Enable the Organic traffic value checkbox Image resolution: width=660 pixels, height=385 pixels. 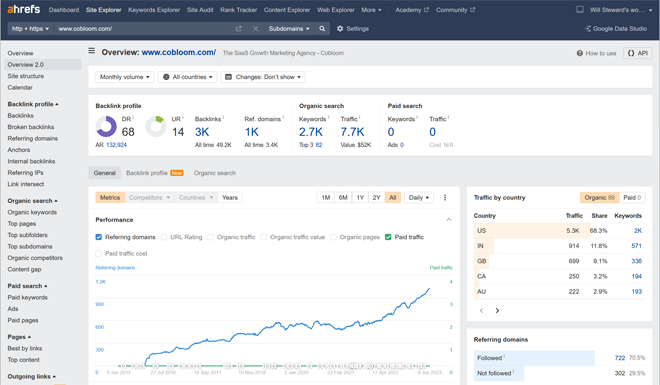(x=263, y=237)
